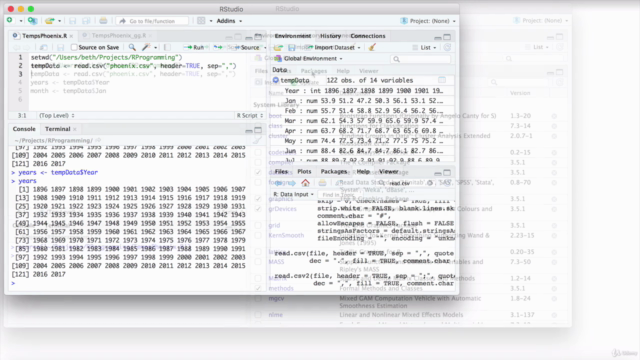Viewport: 640px width, 360px height.
Task: Click the 'Year : int 1896 1897' variable row
Action: point(363,91)
